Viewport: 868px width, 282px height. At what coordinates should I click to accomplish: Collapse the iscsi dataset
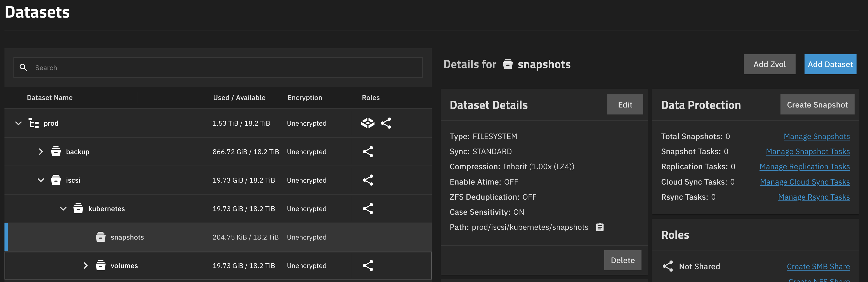tap(41, 180)
